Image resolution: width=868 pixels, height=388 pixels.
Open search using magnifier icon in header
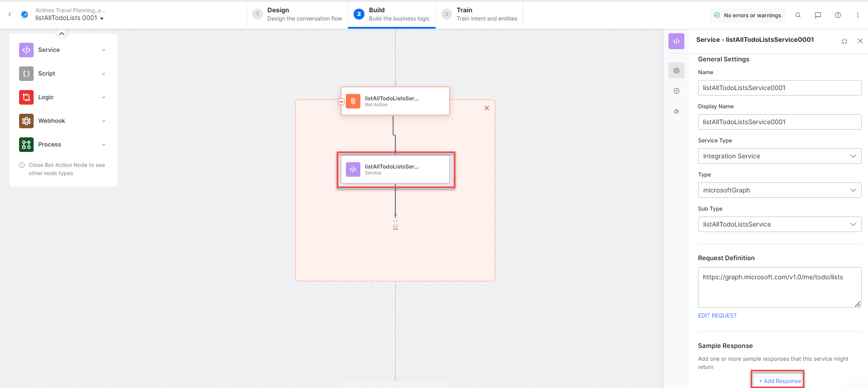[x=798, y=15]
